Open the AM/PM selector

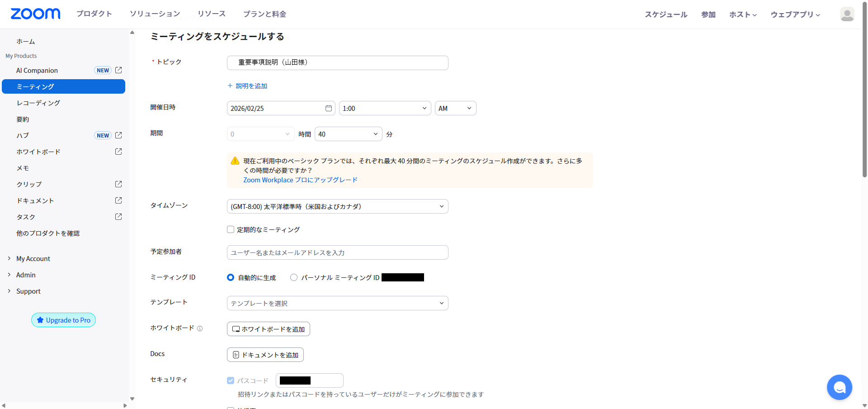(x=455, y=108)
